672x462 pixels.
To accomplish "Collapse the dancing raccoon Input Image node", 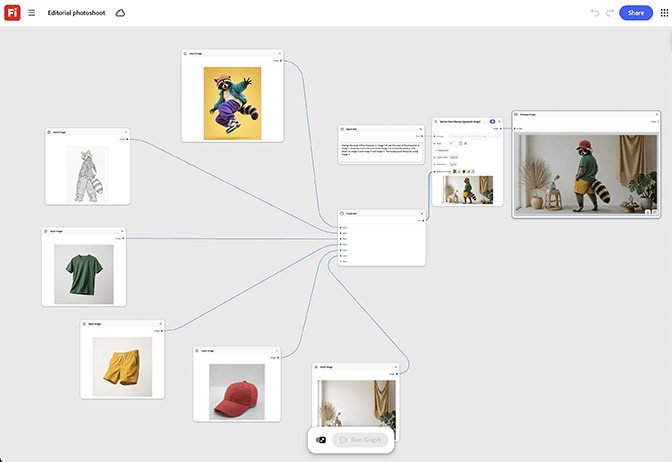I will 279,54.
